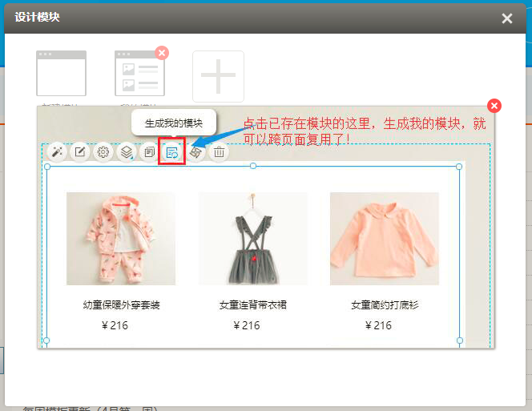Open module settings gear icon
Viewport: 532px width, 411px height.
point(103,151)
